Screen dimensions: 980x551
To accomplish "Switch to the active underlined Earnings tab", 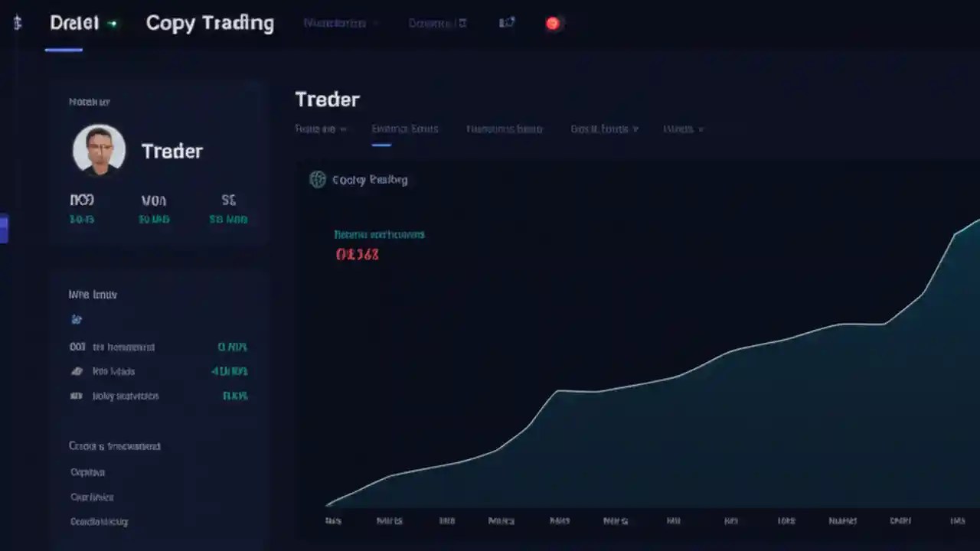I will [404, 129].
